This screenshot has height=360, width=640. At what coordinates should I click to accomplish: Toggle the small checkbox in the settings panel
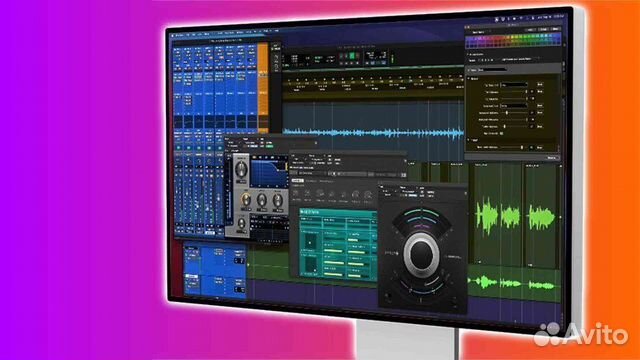(x=501, y=133)
